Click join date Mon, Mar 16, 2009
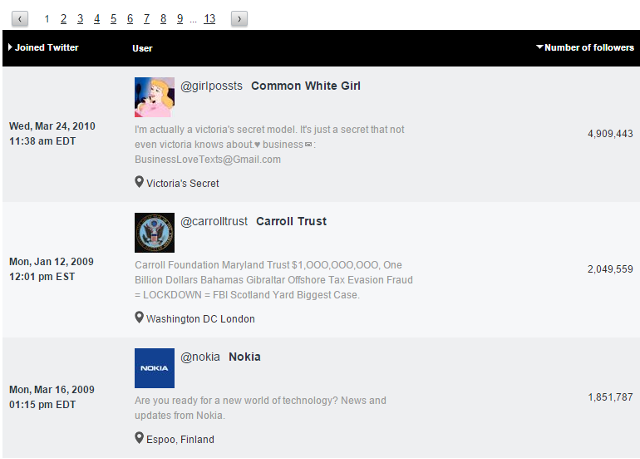This screenshot has height=459, width=640. [52, 390]
